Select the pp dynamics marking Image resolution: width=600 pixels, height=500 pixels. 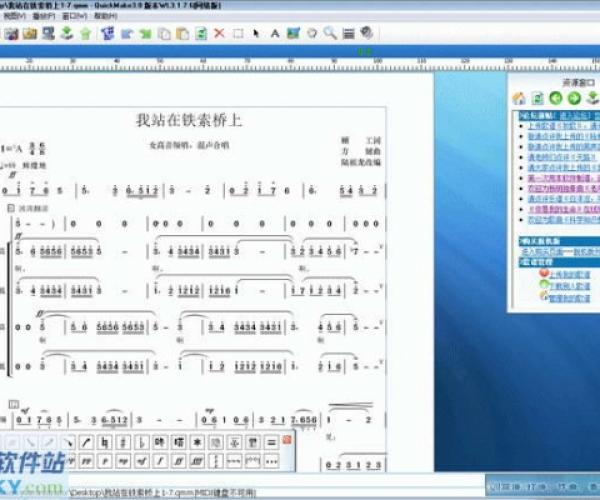coord(86,461)
